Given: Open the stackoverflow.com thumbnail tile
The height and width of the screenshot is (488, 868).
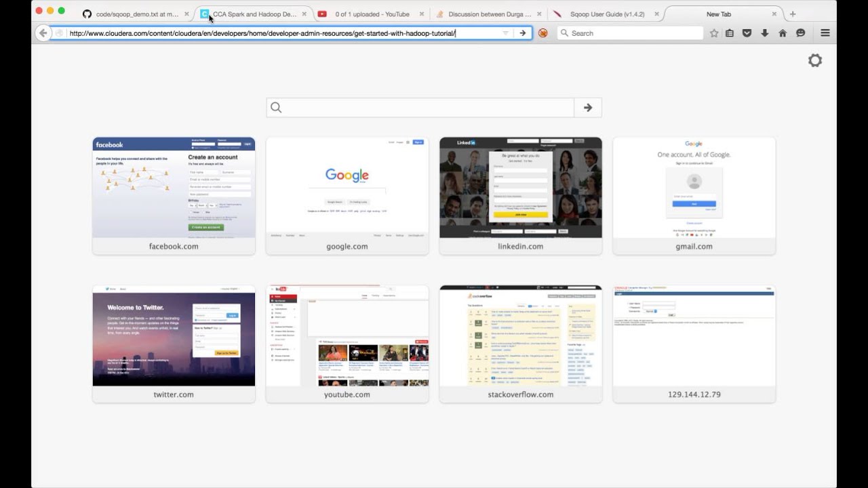Looking at the screenshot, I should click(x=521, y=344).
